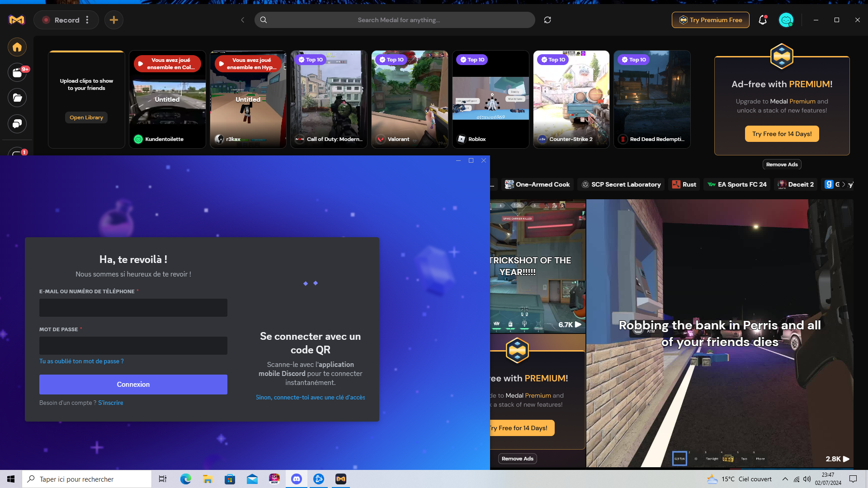
Task: Open the chat messages icon in sidebar
Action: 17,124
